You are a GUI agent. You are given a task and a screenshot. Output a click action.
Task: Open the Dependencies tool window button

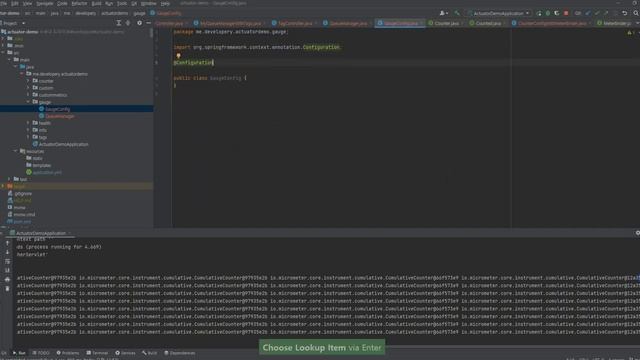(x=180, y=353)
